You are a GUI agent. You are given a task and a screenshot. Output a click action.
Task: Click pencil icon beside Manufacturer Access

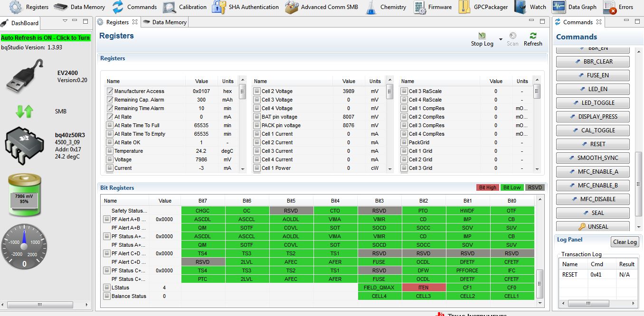point(110,91)
